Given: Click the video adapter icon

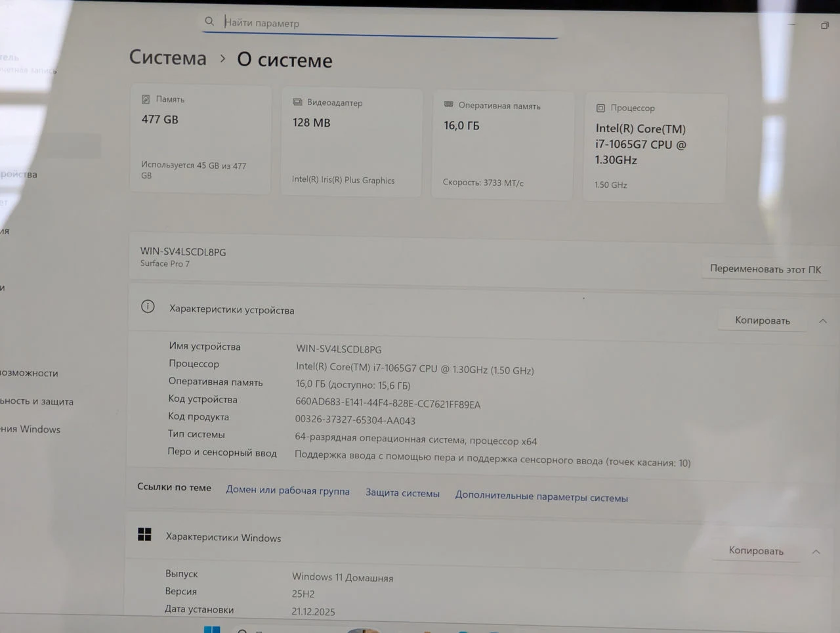Looking at the screenshot, I should pyautogui.click(x=297, y=102).
